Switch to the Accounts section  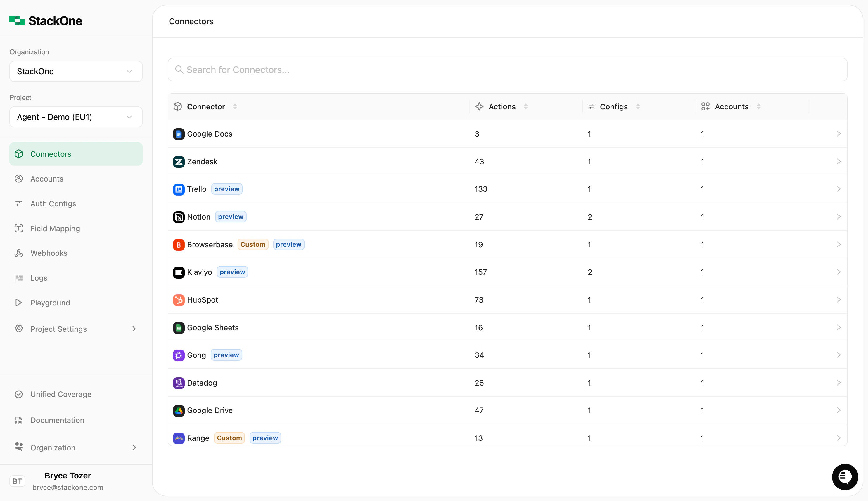(47, 179)
